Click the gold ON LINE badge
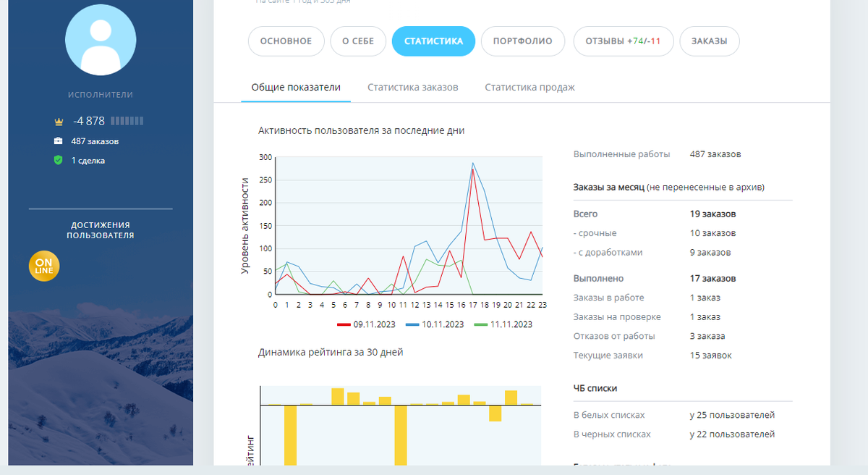The width and height of the screenshot is (868, 475). 44,266
